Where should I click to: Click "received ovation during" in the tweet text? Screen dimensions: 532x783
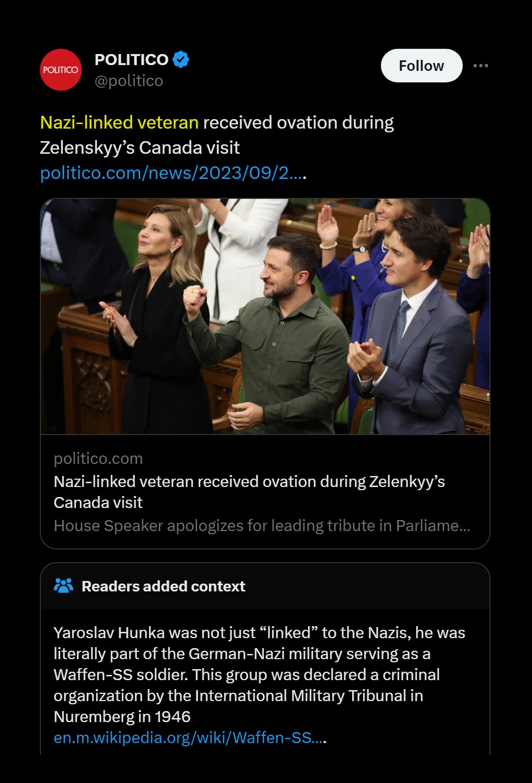click(x=298, y=122)
